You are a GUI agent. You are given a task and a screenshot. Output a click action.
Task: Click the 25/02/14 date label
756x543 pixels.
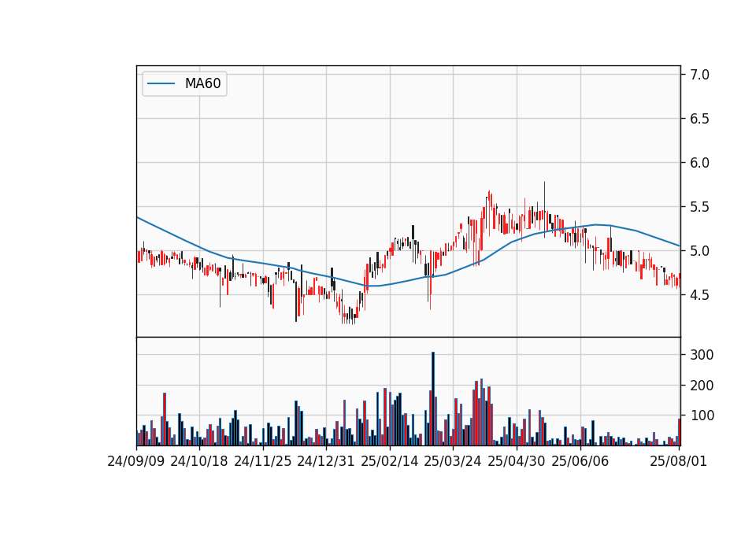click(x=390, y=461)
